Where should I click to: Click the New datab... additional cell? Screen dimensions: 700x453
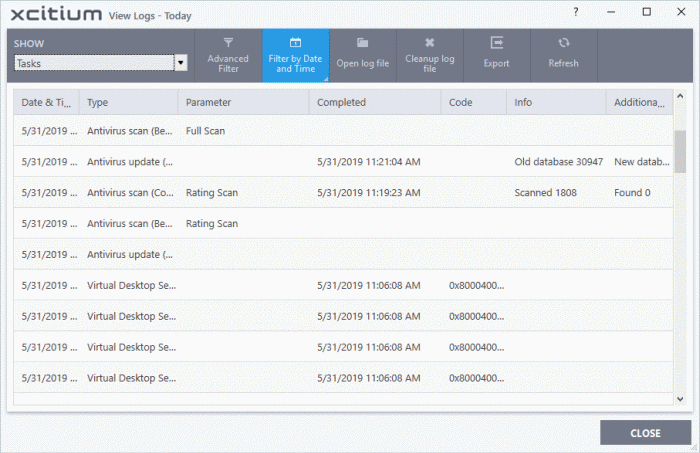642,162
